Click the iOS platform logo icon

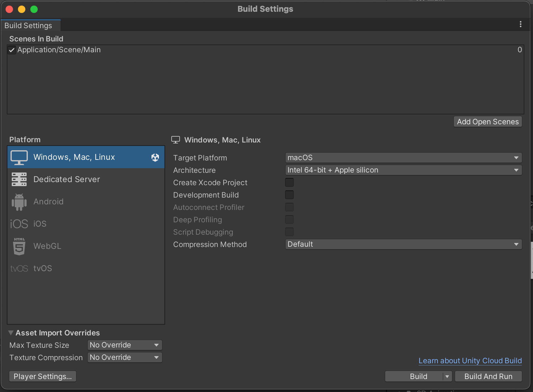tap(19, 224)
